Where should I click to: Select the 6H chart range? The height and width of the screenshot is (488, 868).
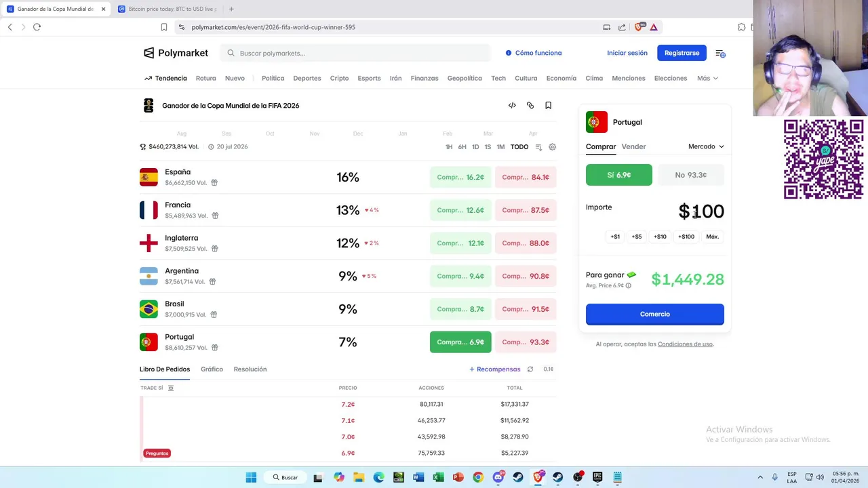pyautogui.click(x=462, y=147)
